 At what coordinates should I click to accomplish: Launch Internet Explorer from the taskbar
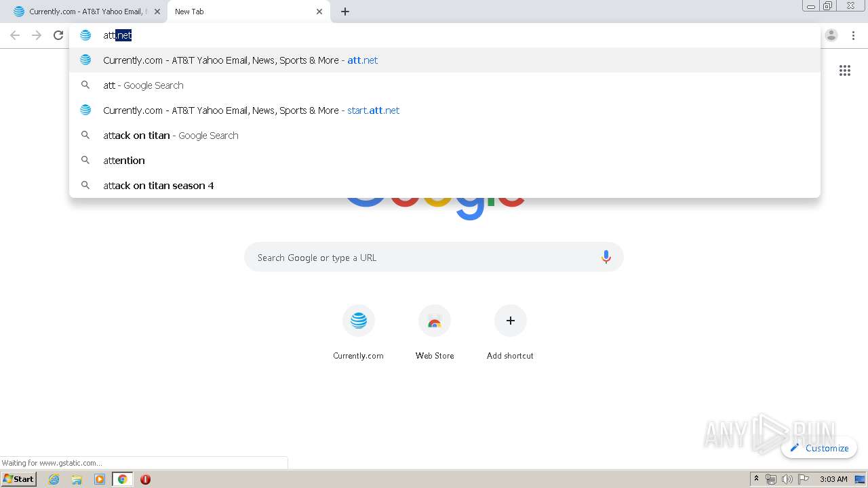54,479
